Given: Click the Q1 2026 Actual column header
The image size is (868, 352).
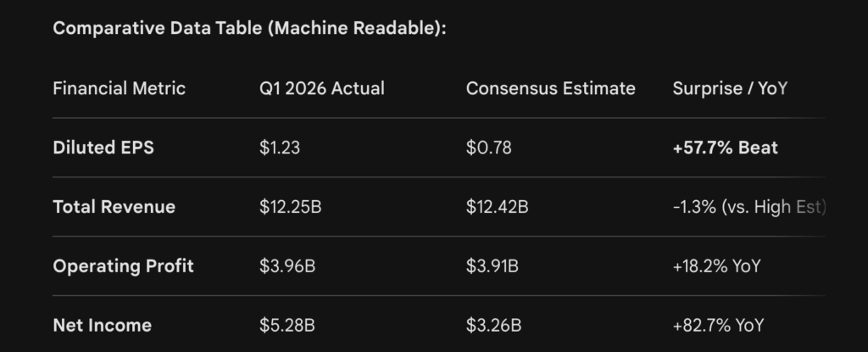Looking at the screenshot, I should [x=322, y=88].
